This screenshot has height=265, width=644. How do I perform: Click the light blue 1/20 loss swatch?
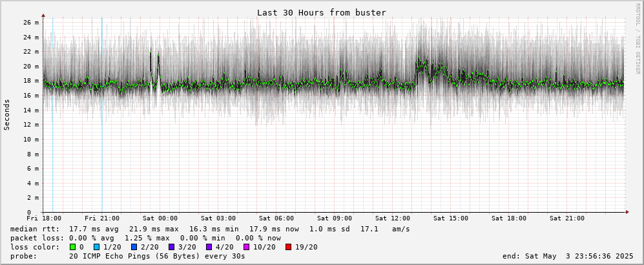[96, 248]
